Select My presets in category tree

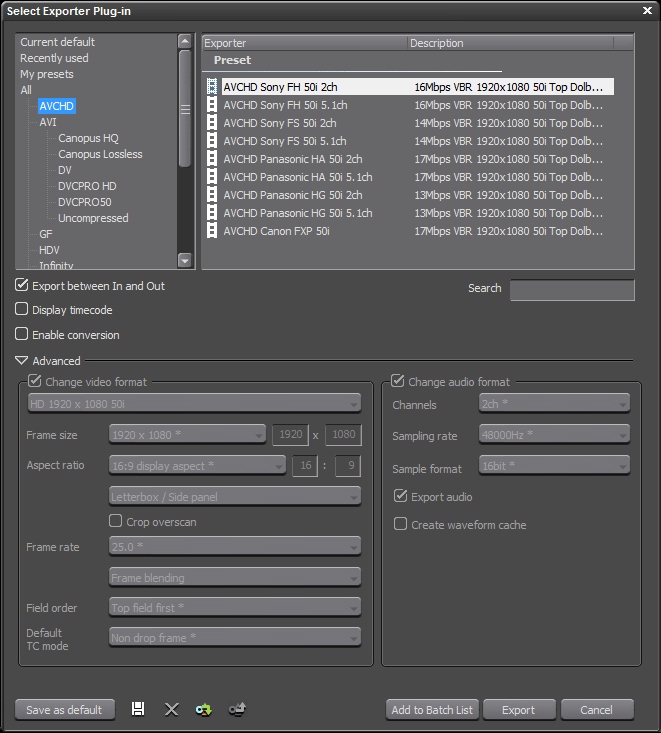pyautogui.click(x=47, y=74)
